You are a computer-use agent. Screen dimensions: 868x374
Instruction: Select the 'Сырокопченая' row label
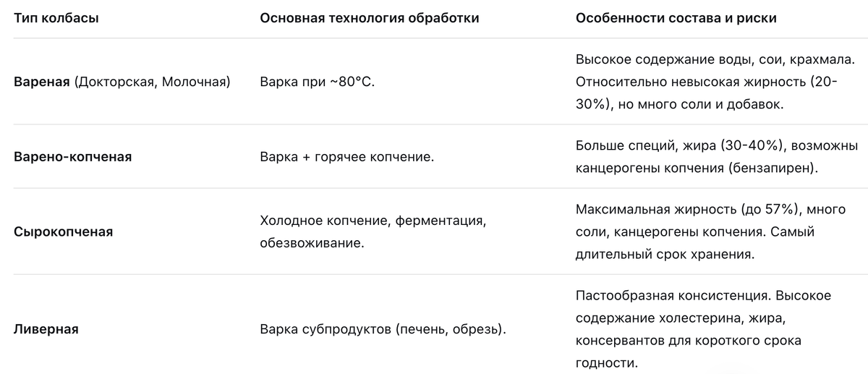click(x=64, y=232)
